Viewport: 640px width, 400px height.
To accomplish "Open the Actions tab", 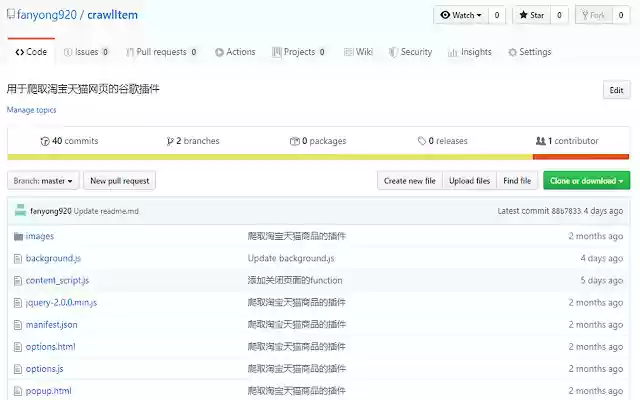I will (x=235, y=52).
